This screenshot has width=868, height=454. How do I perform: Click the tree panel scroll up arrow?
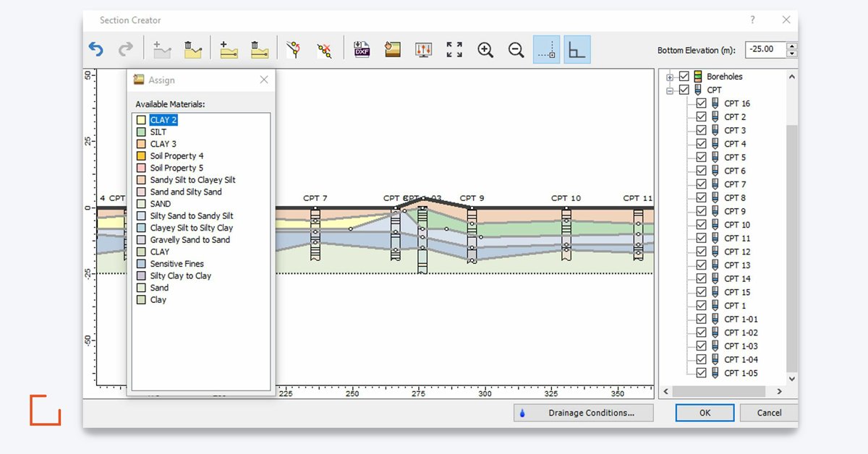coord(792,77)
